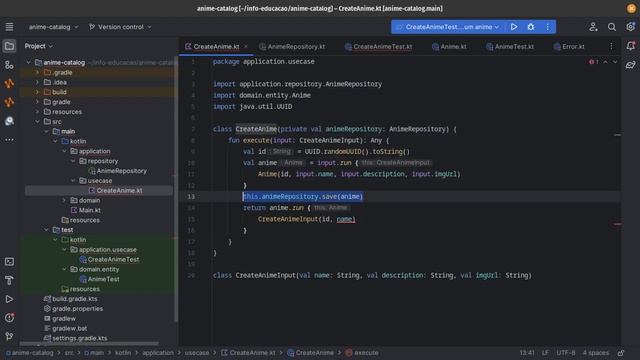Place cursor on line 13 save call
Screen dimensions: 640x360
302,197
